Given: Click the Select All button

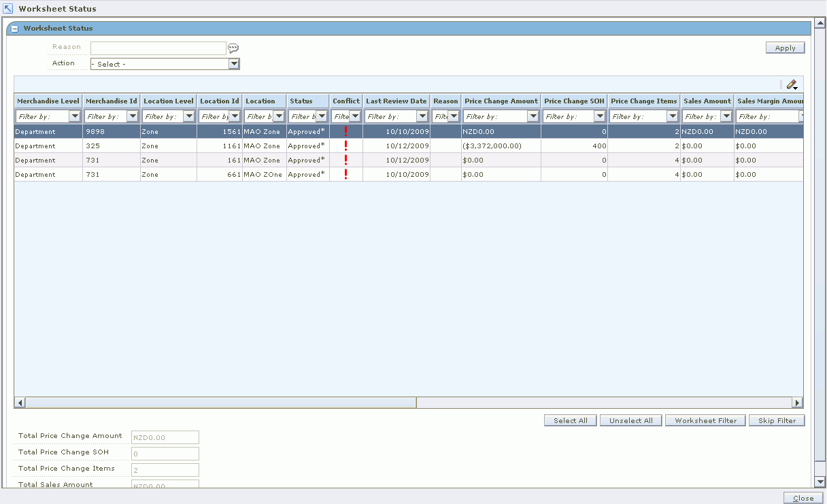Looking at the screenshot, I should [571, 420].
